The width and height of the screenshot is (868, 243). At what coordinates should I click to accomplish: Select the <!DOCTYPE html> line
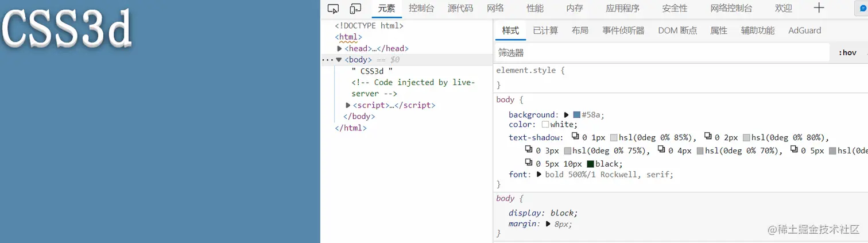(x=369, y=26)
